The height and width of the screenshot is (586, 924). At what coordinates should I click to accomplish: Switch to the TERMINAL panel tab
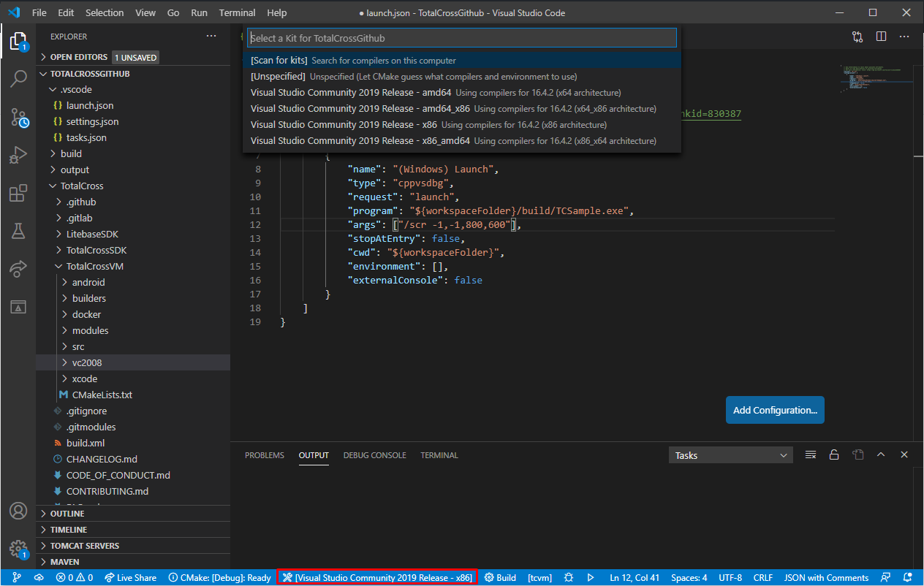(x=439, y=455)
